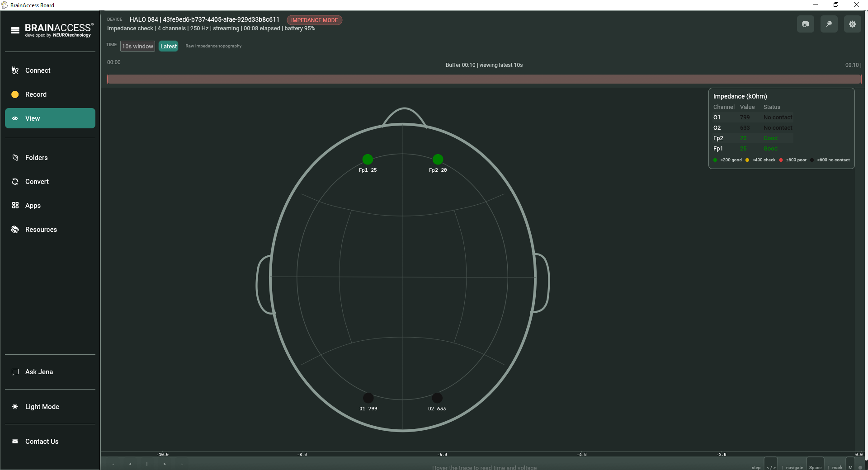Click the Channel column header
Viewport: 868px width, 470px height.
(x=724, y=107)
